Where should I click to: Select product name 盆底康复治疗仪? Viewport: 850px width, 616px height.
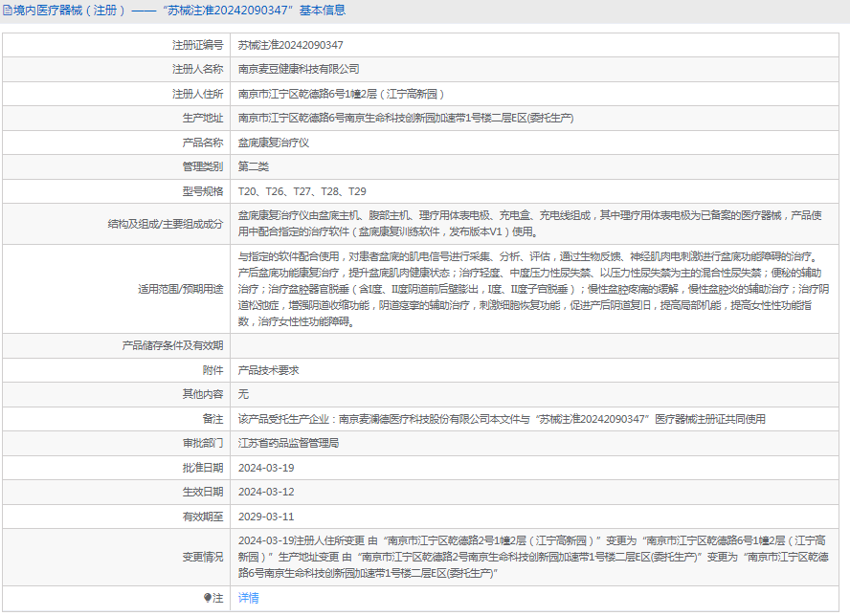tap(273, 143)
